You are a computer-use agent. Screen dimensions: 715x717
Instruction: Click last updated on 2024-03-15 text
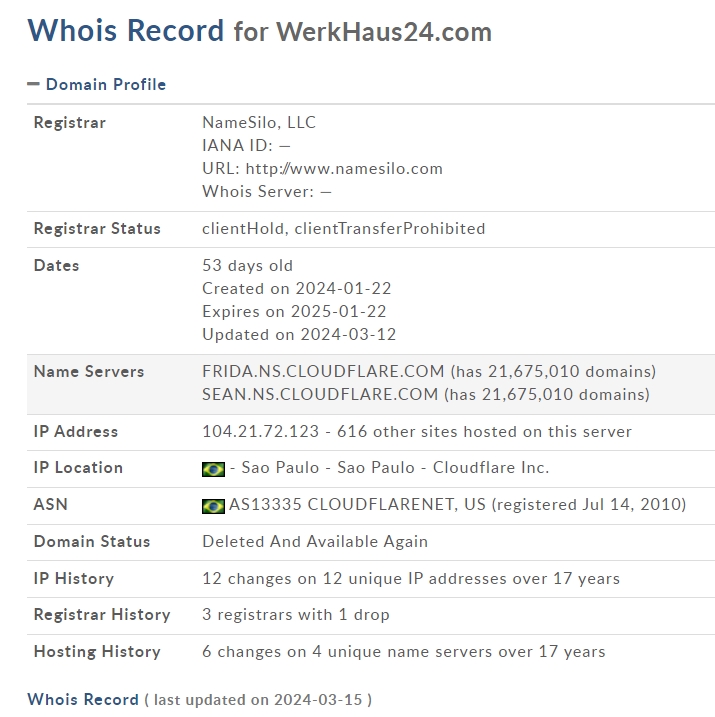pos(258,700)
